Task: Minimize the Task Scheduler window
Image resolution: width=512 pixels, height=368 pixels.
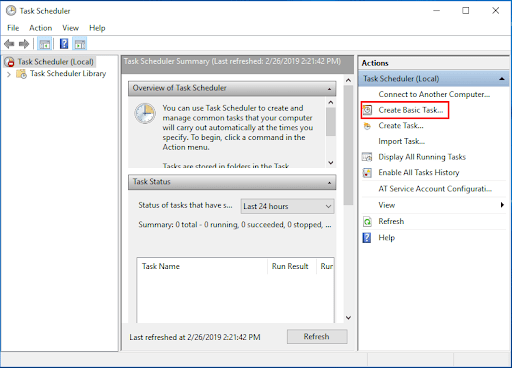Action: 436,11
